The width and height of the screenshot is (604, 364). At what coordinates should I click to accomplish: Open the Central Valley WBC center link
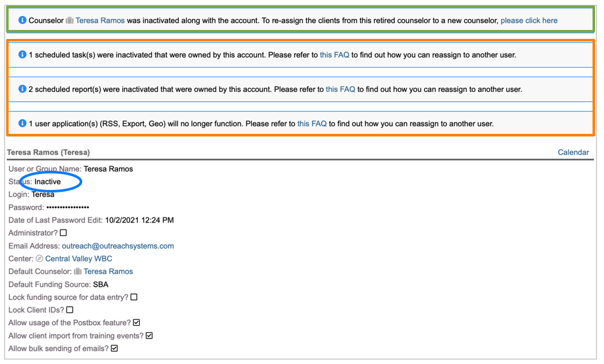click(78, 259)
